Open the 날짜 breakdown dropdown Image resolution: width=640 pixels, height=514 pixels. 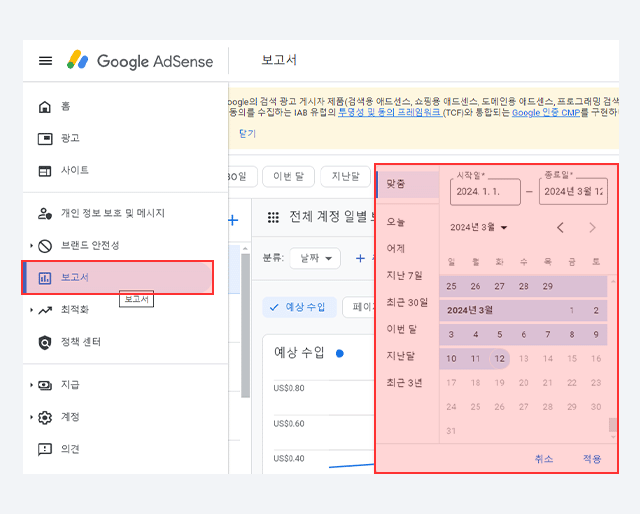point(315,258)
